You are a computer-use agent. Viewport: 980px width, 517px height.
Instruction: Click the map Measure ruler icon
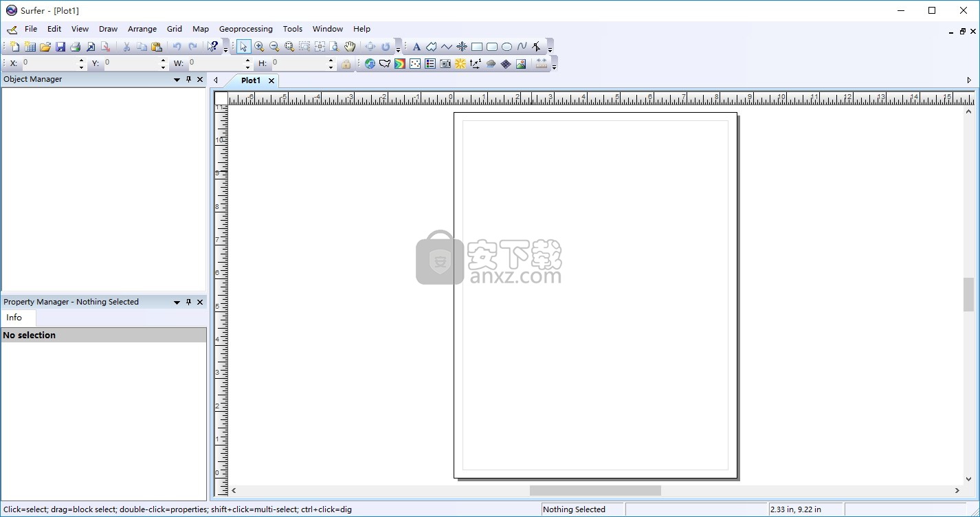542,64
